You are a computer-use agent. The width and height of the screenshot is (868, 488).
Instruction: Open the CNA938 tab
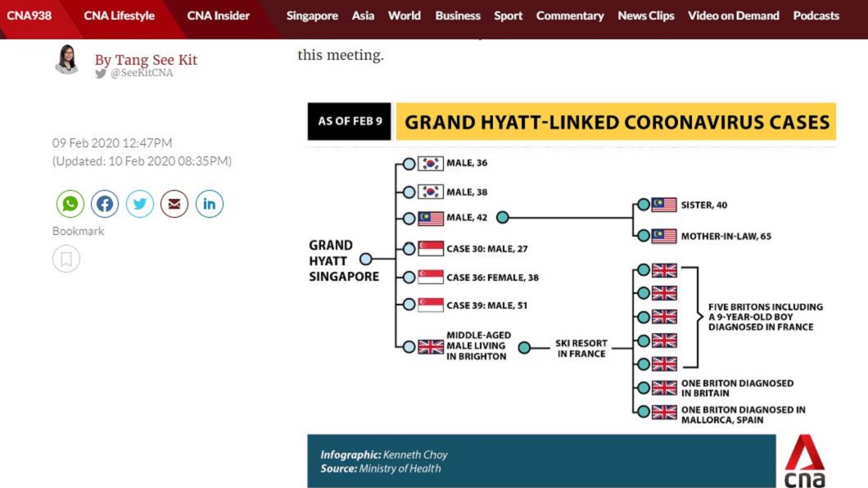pyautogui.click(x=29, y=16)
